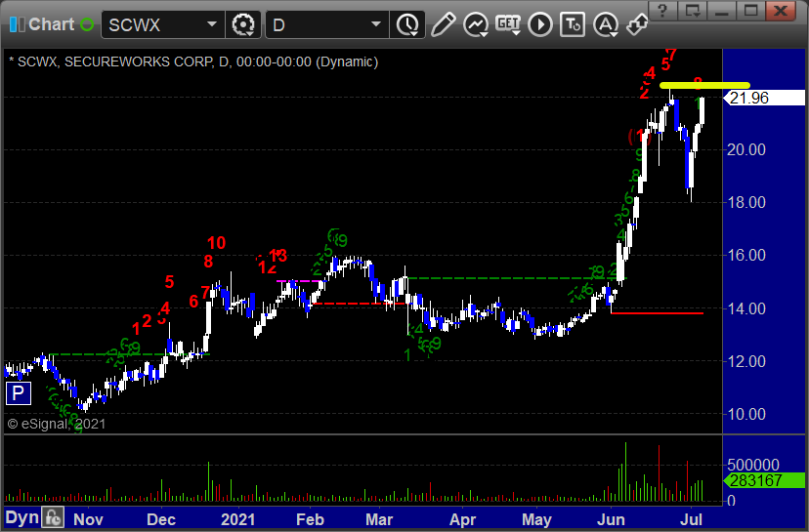Click the 21.96 current price label
This screenshot has height=532, width=809.
[764, 98]
